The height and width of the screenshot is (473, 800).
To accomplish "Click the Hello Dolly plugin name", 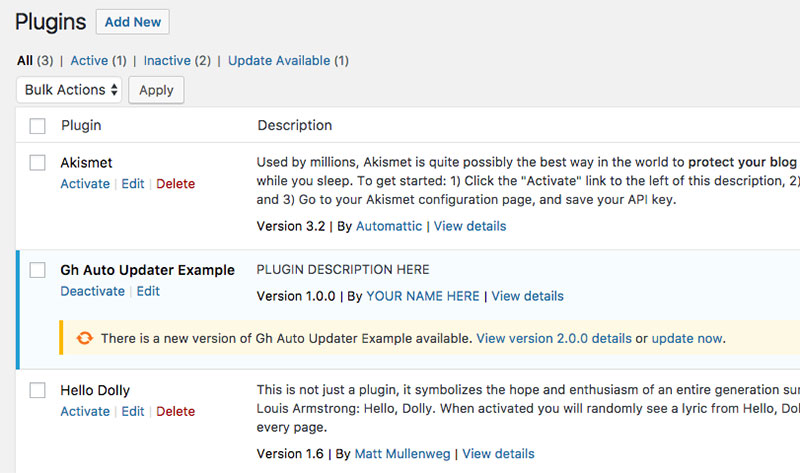I will [x=95, y=390].
